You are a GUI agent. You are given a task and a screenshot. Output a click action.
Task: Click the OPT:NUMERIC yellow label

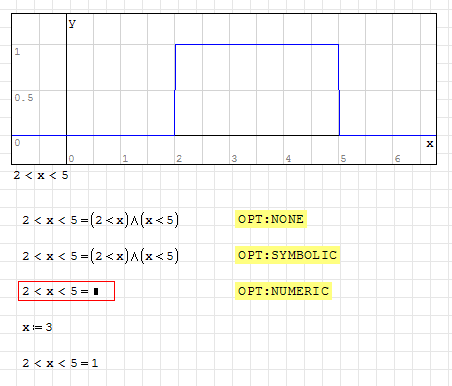[283, 291]
